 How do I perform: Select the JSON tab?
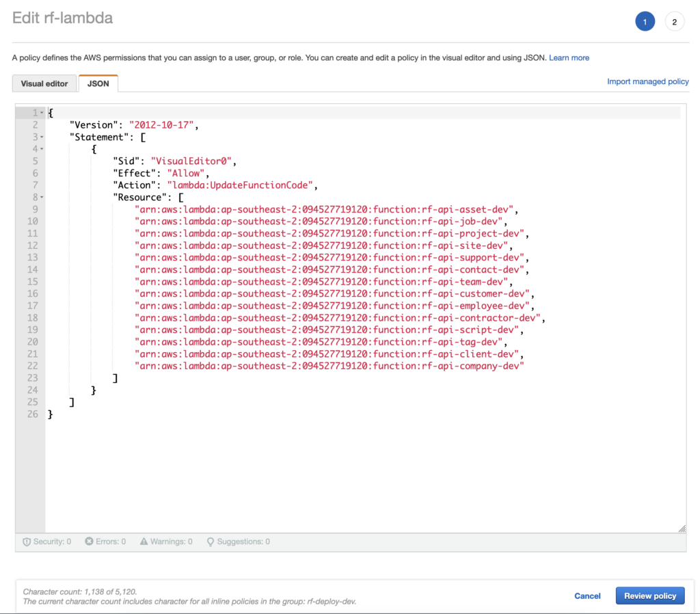pos(98,83)
